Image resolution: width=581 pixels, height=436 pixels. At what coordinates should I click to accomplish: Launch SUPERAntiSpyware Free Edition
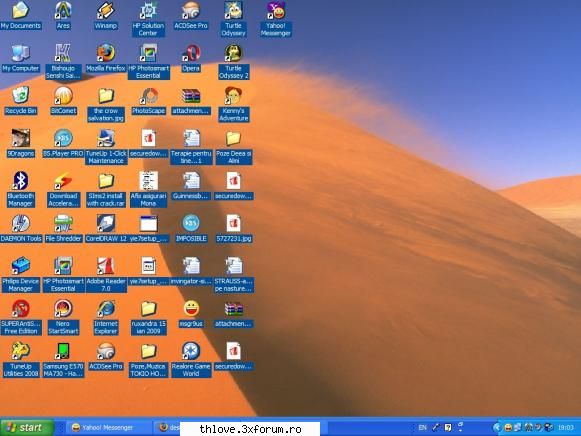(x=20, y=317)
